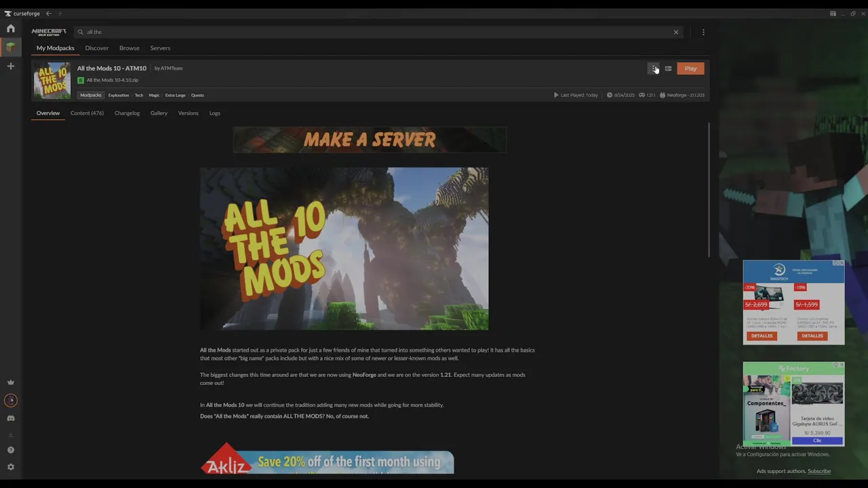Click the first DETALLES button in the ad
Image resolution: width=868 pixels, height=488 pixels.
(x=762, y=336)
